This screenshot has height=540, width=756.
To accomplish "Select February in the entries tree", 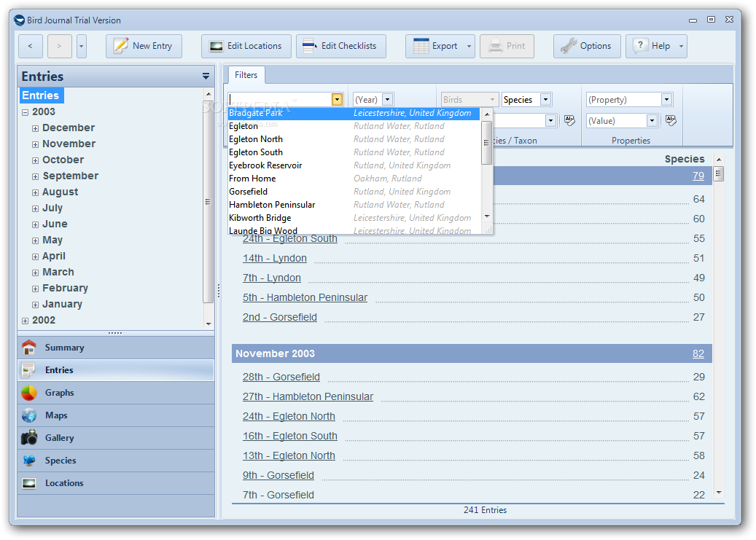I will (65, 288).
